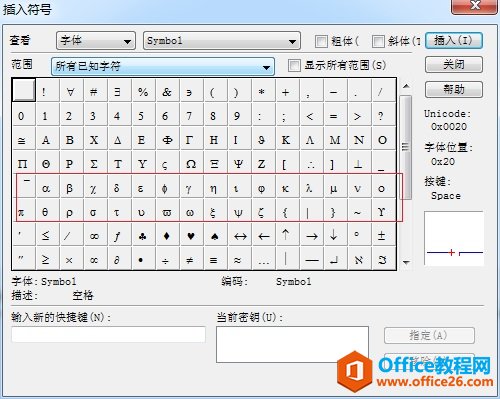Open the Symbol font dropdown
The width and height of the screenshot is (500, 399).
tap(222, 41)
